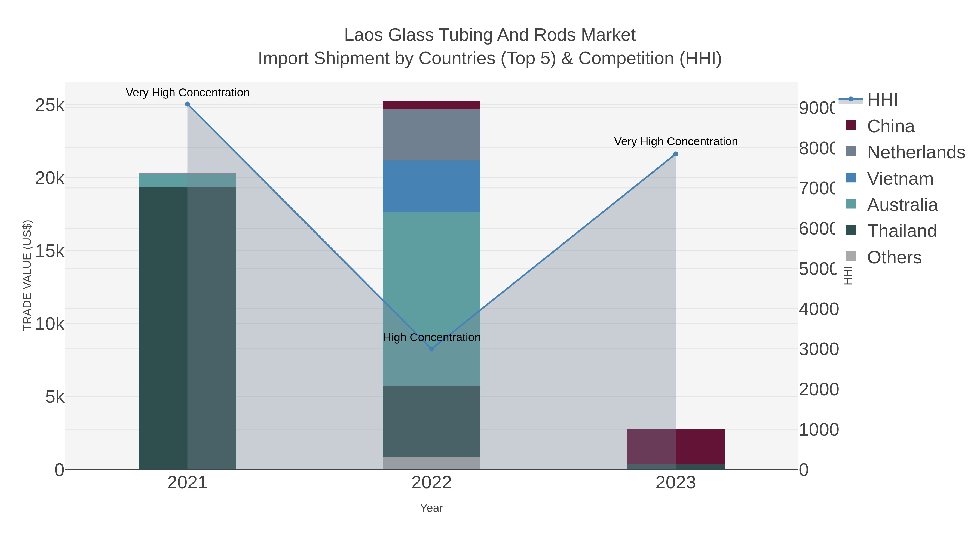Click the 1000 HHI axis tick label
Viewport: 980px width, 551px height.
point(819,430)
